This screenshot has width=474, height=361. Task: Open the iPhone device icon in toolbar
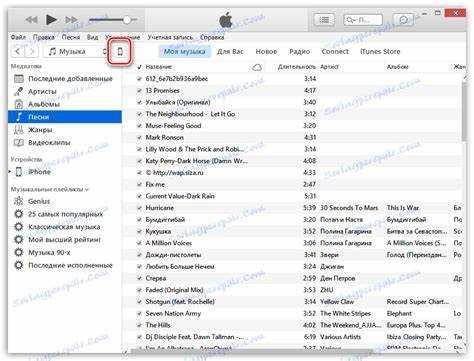coord(120,52)
